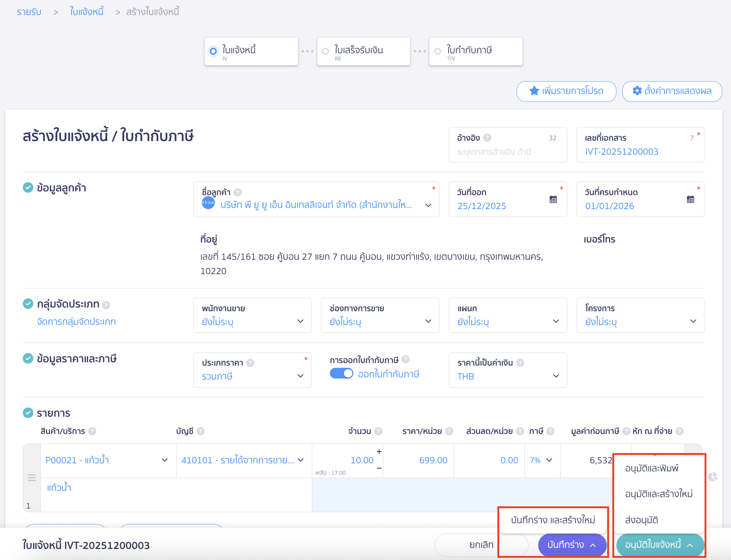
Task: Click the pie chart icon beside item row
Action: [x=712, y=477]
